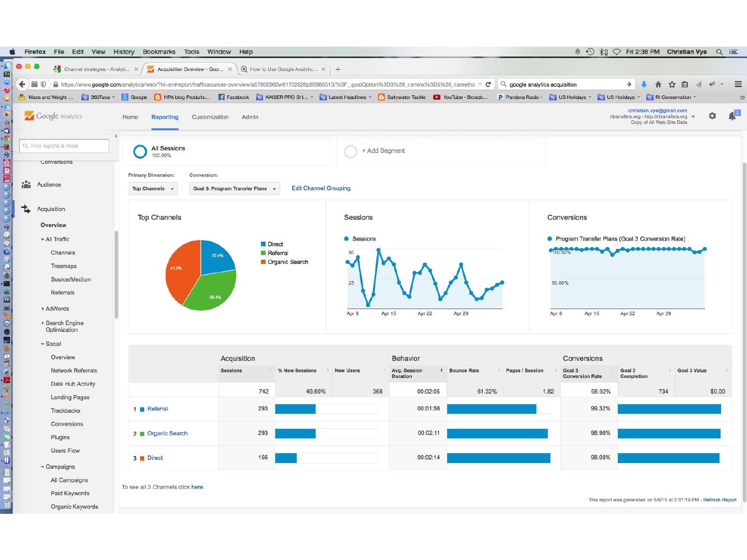
Task: Click the macOS Spotlight search icon
Action: (719, 52)
